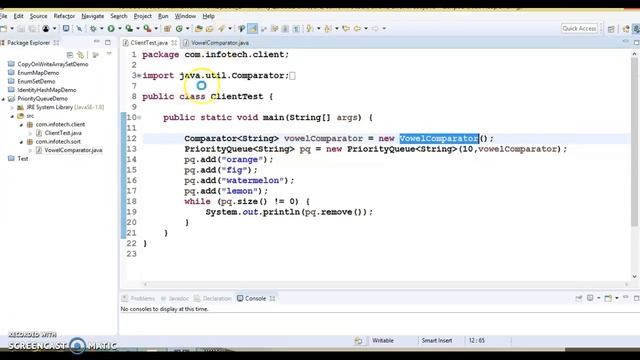Image resolution: width=640 pixels, height=360 pixels.
Task: Open the Run button dropdown arrow
Action: [x=120, y=29]
